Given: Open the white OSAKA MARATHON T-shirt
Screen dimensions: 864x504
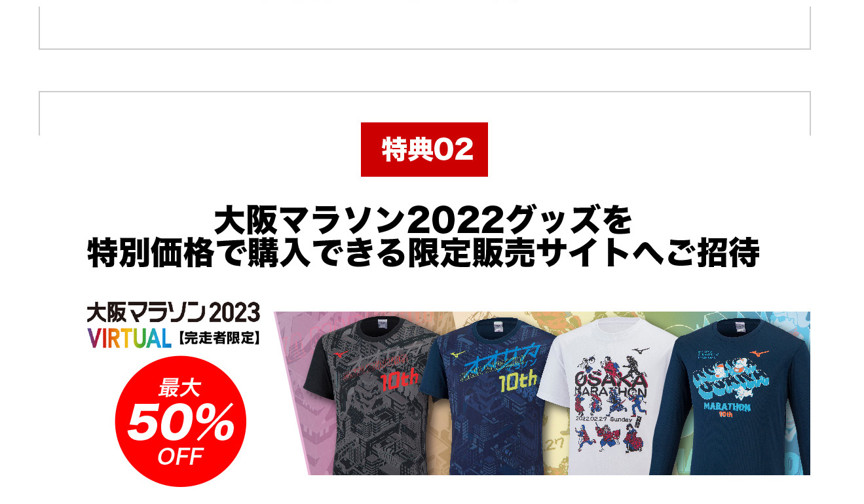Looking at the screenshot, I should click(606, 396).
